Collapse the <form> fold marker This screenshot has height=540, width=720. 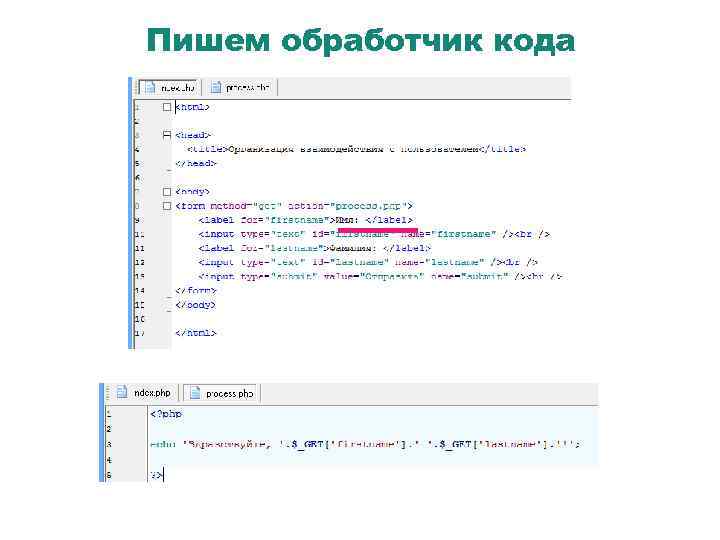click(x=167, y=206)
